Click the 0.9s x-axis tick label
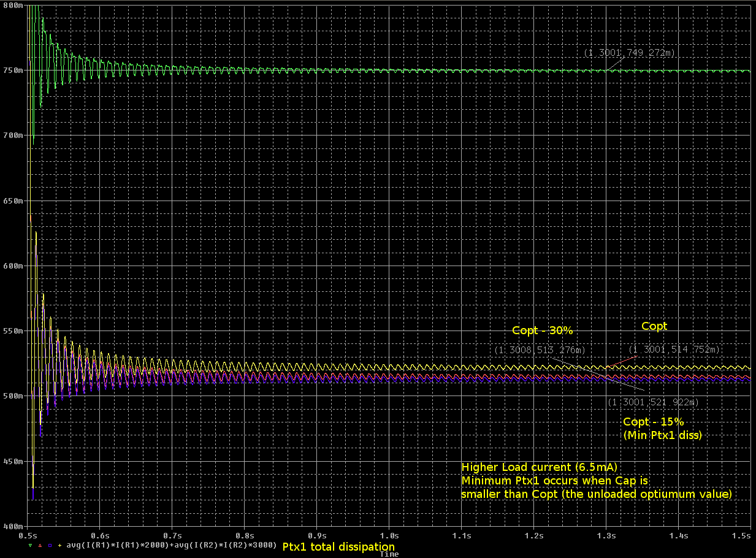The image size is (756, 558). click(317, 536)
